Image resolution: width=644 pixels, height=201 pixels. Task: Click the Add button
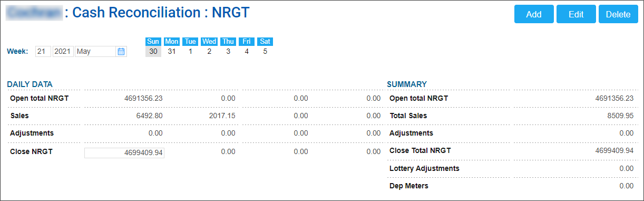click(x=534, y=14)
